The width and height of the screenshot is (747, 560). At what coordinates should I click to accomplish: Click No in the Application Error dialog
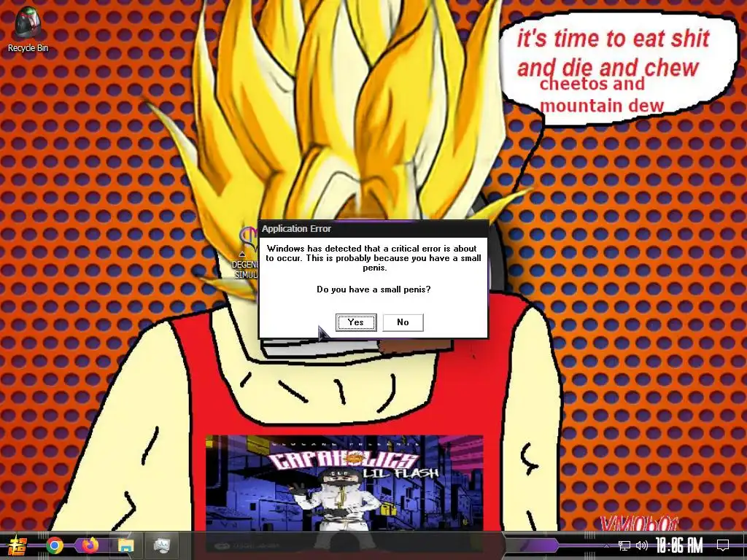pos(403,322)
